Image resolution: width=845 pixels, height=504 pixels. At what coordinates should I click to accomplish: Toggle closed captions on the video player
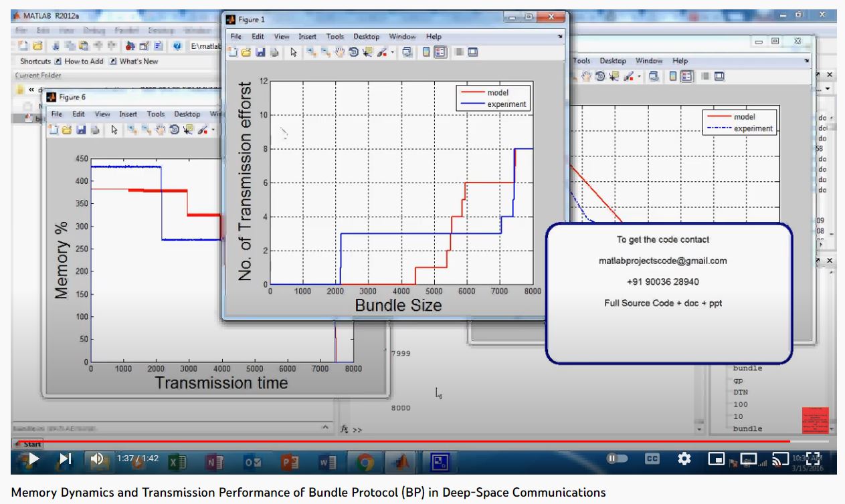[x=652, y=459]
